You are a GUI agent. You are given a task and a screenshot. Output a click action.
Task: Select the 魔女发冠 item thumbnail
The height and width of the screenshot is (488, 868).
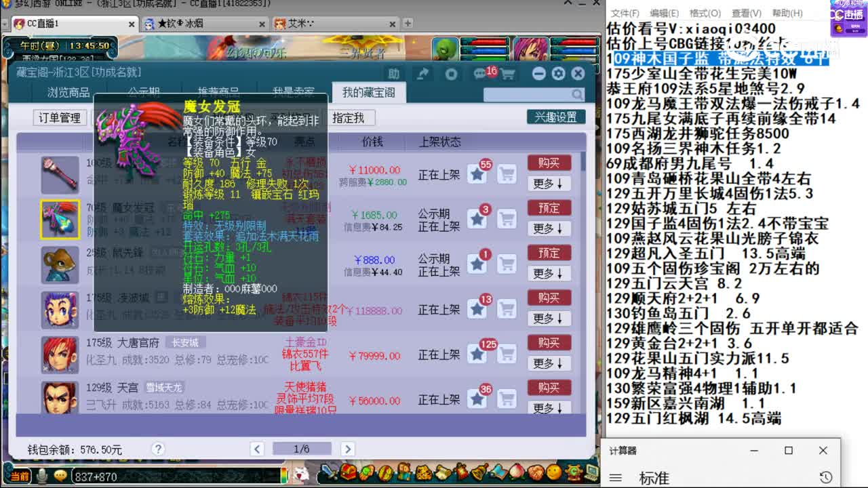[60, 219]
